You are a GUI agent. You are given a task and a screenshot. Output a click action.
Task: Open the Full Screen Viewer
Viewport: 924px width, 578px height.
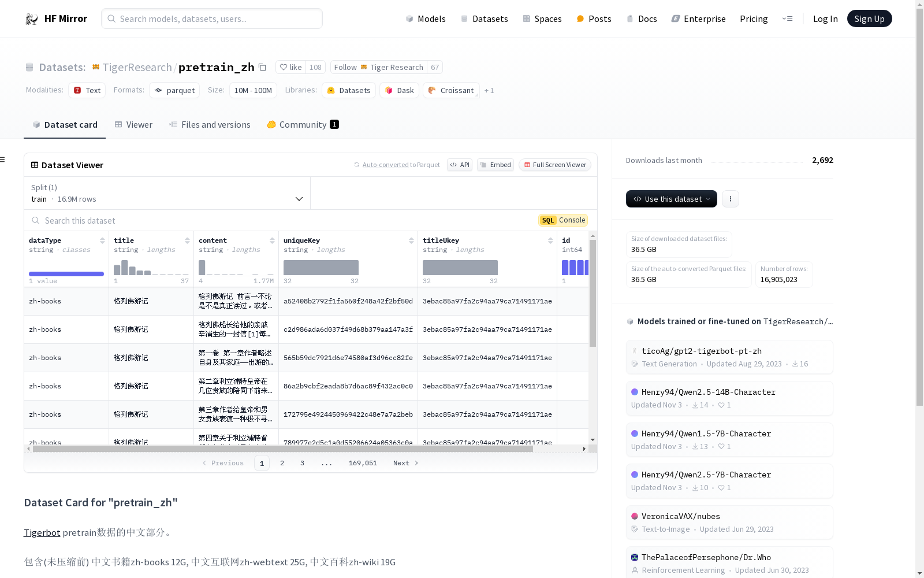pos(554,165)
